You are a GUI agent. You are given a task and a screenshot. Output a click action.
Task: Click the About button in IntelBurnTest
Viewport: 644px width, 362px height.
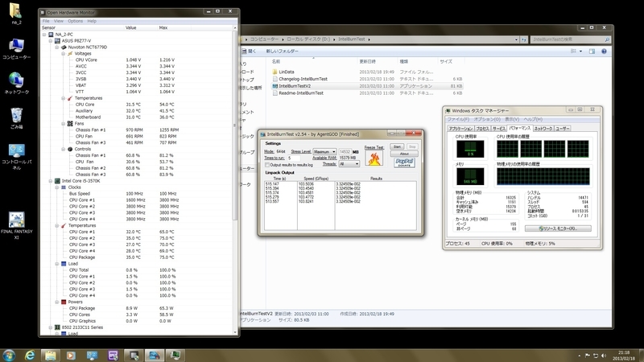click(x=404, y=154)
